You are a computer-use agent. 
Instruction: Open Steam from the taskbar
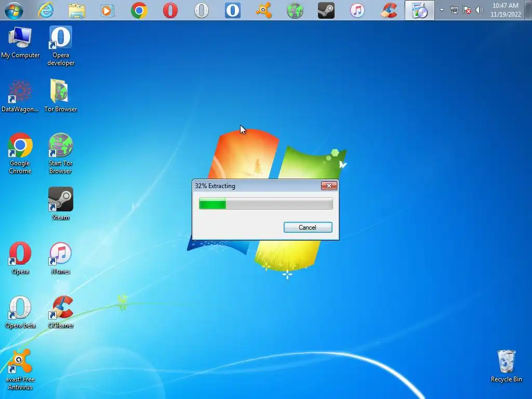[x=326, y=10]
